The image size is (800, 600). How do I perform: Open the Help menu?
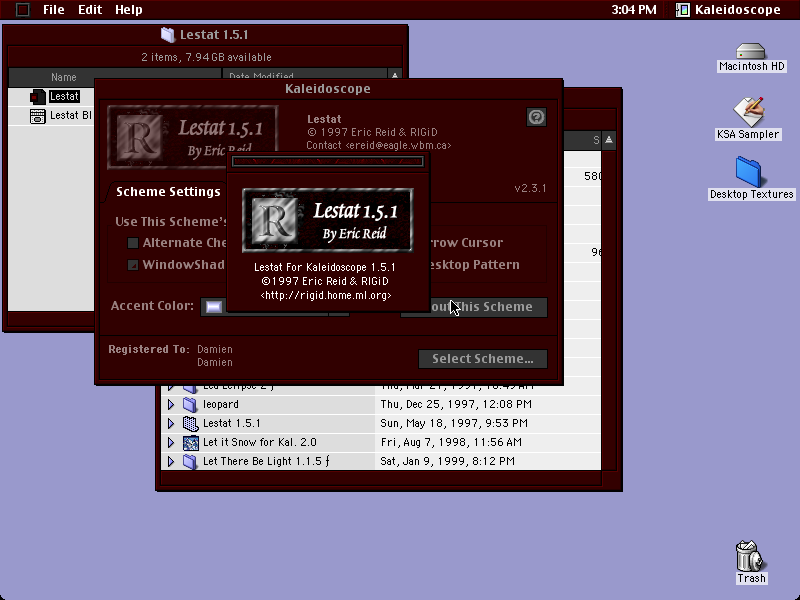point(129,10)
